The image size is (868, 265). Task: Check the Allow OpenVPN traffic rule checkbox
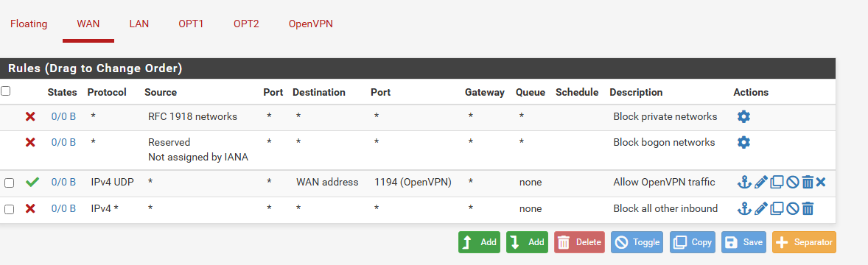click(x=9, y=183)
